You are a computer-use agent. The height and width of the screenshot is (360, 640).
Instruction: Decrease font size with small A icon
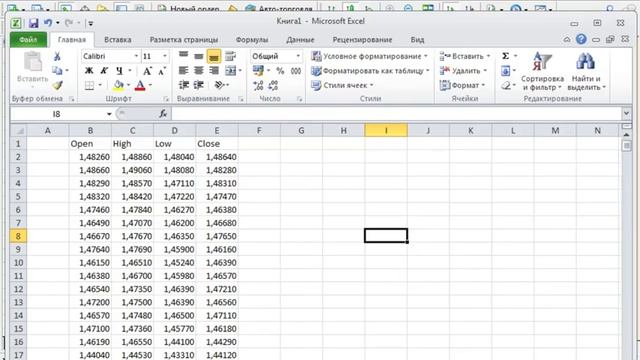[162, 71]
